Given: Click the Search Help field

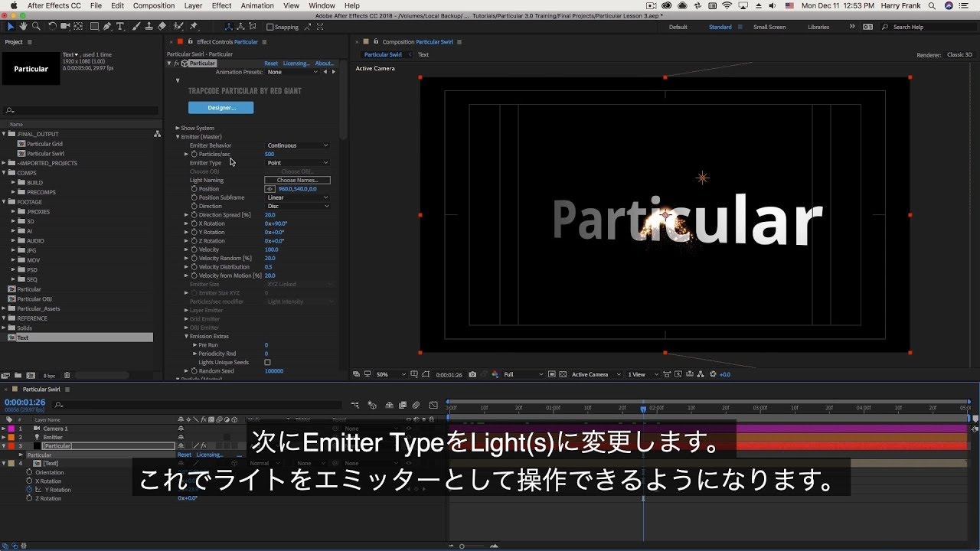Looking at the screenshot, I should [926, 27].
